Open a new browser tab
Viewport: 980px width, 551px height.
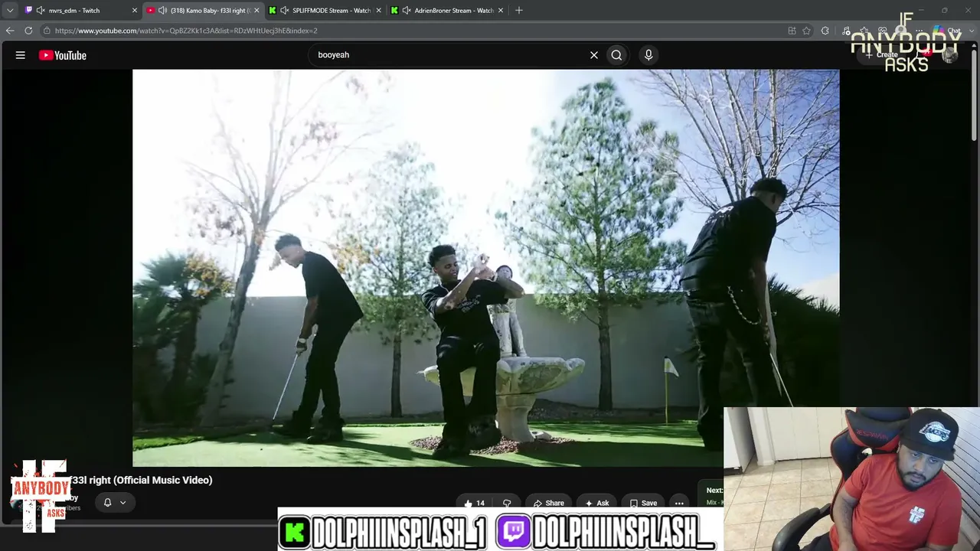click(x=519, y=11)
